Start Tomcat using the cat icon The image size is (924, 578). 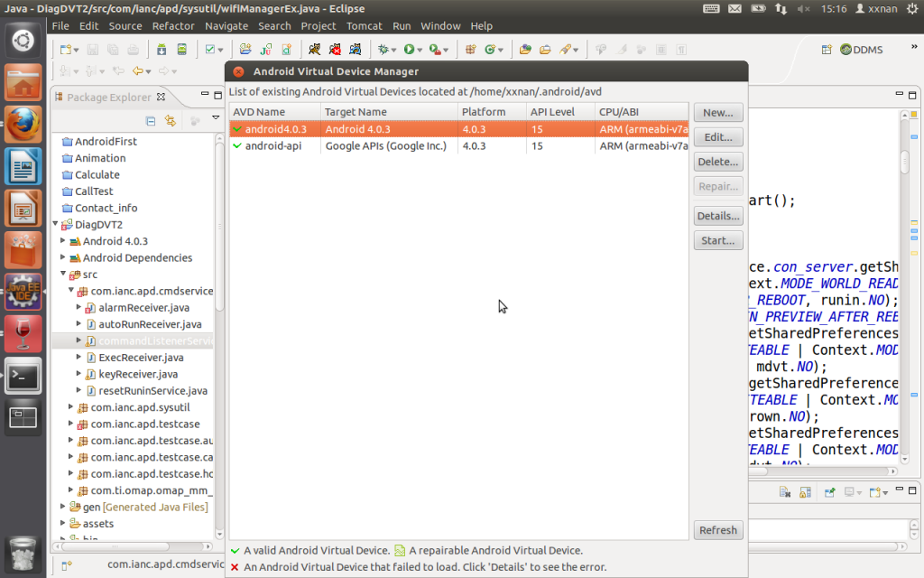314,50
